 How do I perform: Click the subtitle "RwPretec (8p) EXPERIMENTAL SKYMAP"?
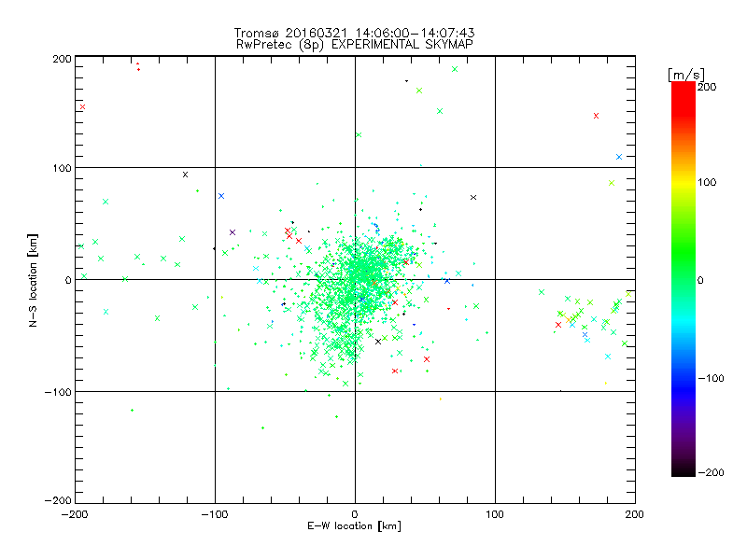[x=355, y=45]
